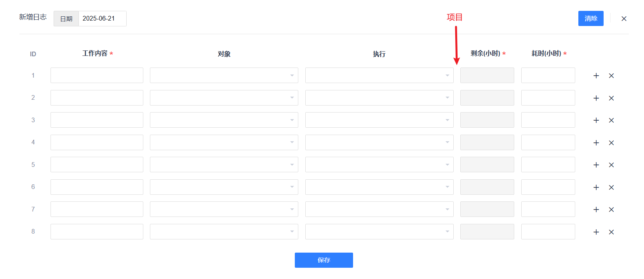Image resolution: width=644 pixels, height=279 pixels.
Task: Expand the 执行 dropdown in row 2
Action: (379, 98)
